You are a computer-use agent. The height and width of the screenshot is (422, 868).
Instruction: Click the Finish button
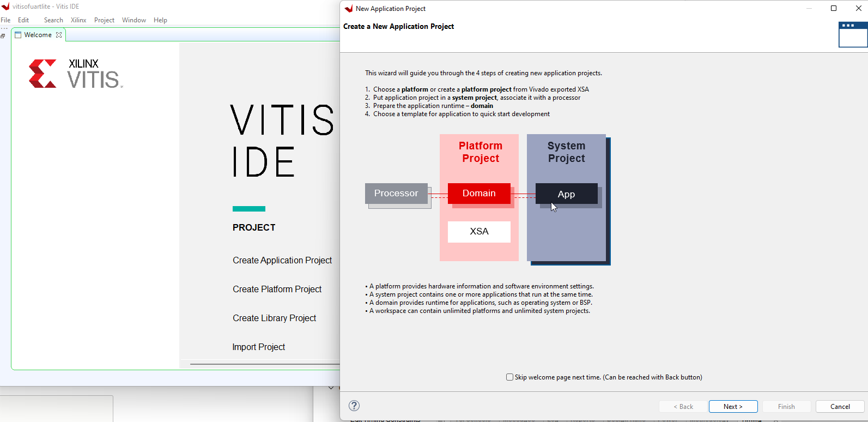pyautogui.click(x=786, y=407)
